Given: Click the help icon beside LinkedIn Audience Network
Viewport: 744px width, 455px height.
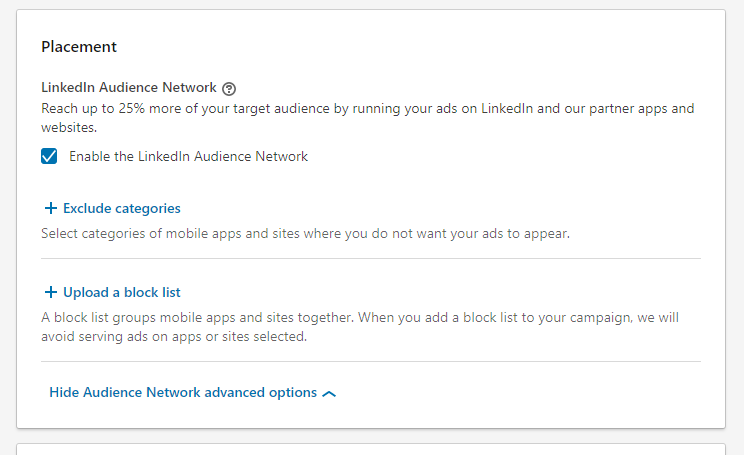Looking at the screenshot, I should [x=229, y=88].
